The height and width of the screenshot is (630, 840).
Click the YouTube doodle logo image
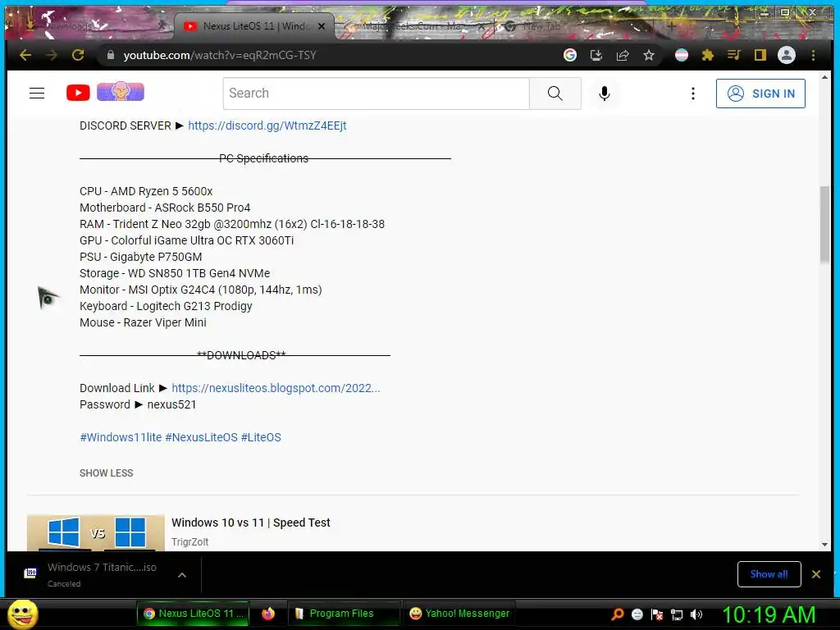coord(121,92)
